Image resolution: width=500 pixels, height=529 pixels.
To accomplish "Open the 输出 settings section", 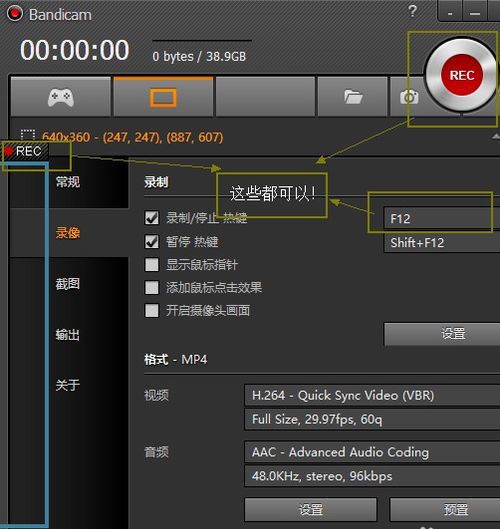I will click(68, 335).
